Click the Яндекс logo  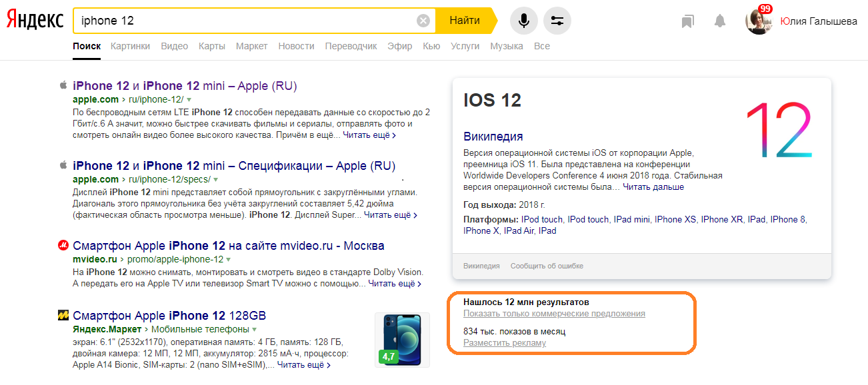pos(35,21)
